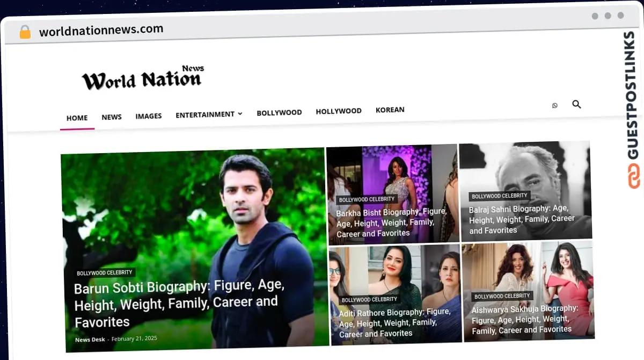
Task: Open Barkha Bisht Biography article link
Action: point(391,222)
